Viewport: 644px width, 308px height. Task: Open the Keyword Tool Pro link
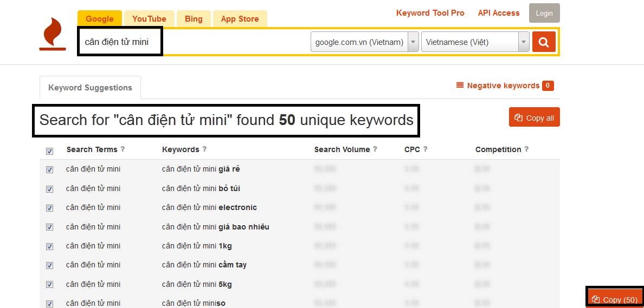tap(430, 13)
